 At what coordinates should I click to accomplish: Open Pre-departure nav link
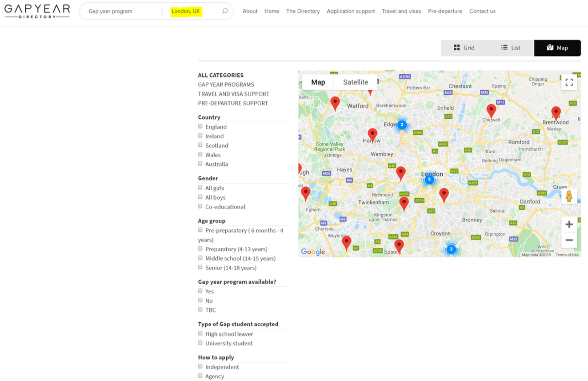coord(445,12)
